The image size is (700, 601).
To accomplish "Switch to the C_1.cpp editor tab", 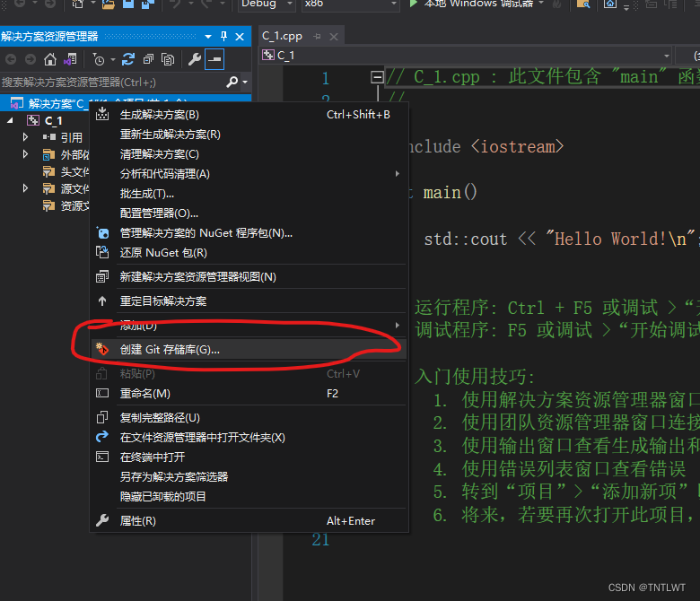I will click(x=282, y=36).
